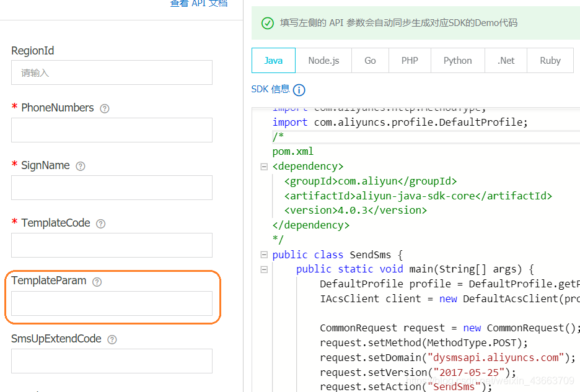
Task: Click the import DefaultProfile code line
Action: pos(400,123)
